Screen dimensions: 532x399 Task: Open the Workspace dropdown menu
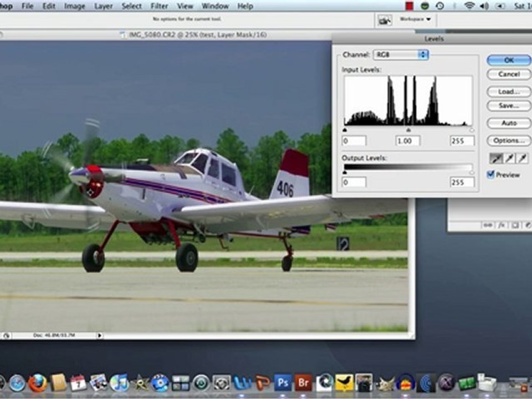point(415,19)
